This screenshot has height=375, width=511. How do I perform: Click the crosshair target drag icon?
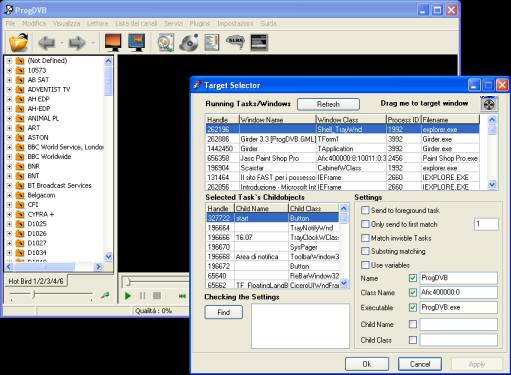pos(489,104)
